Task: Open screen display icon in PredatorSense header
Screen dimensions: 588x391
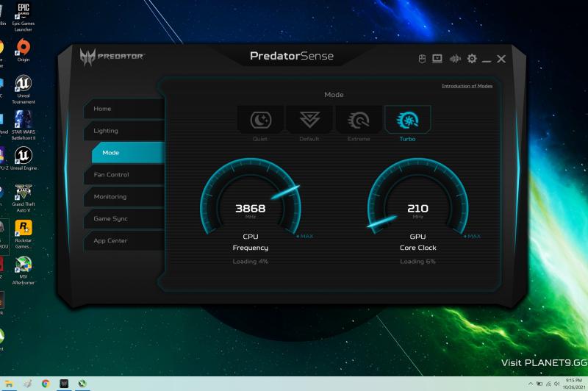Action: tap(437, 59)
